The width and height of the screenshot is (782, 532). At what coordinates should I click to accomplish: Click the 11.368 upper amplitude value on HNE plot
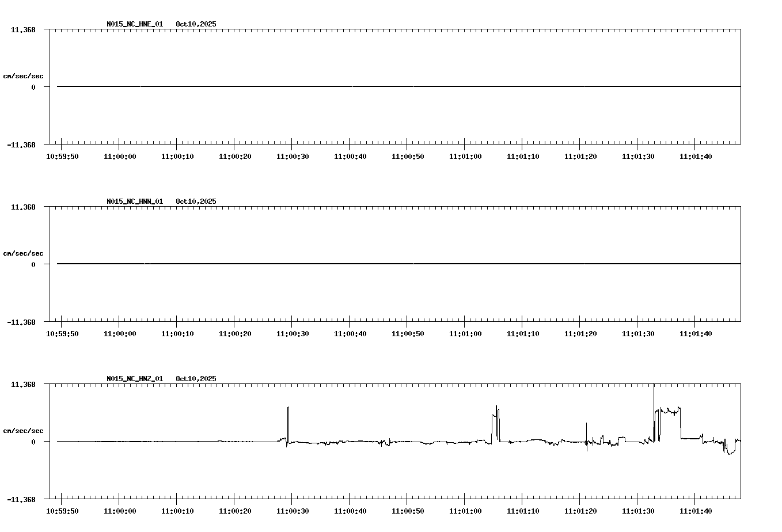[22, 29]
